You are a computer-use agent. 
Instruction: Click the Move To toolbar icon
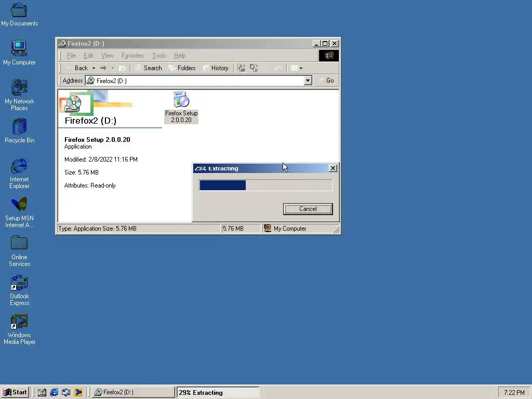[241, 68]
